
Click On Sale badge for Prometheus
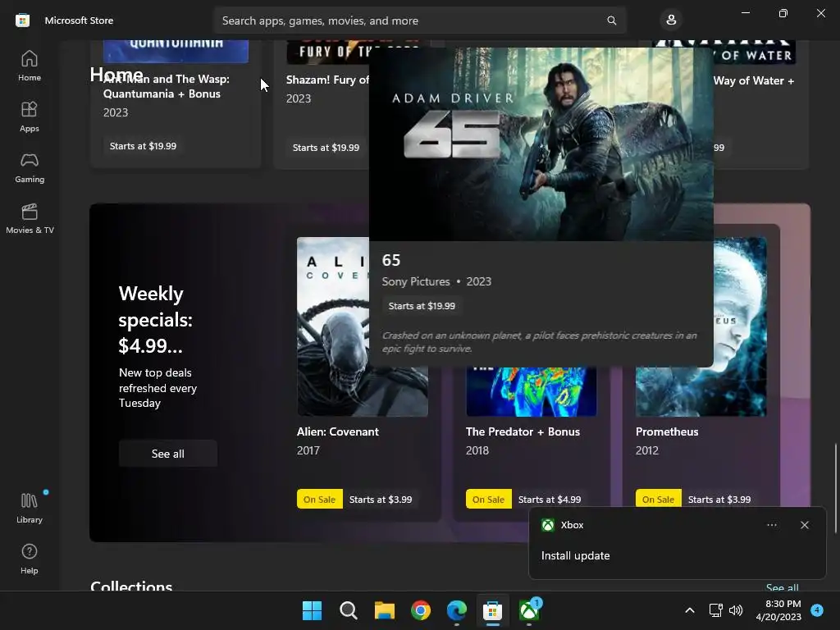[x=658, y=500]
